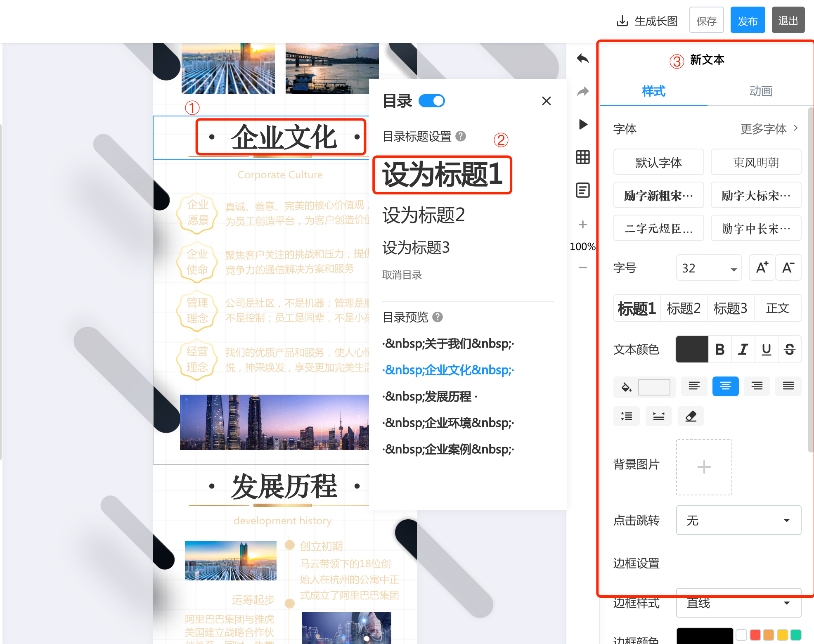Select center text alignment
814x644 pixels.
725,386
